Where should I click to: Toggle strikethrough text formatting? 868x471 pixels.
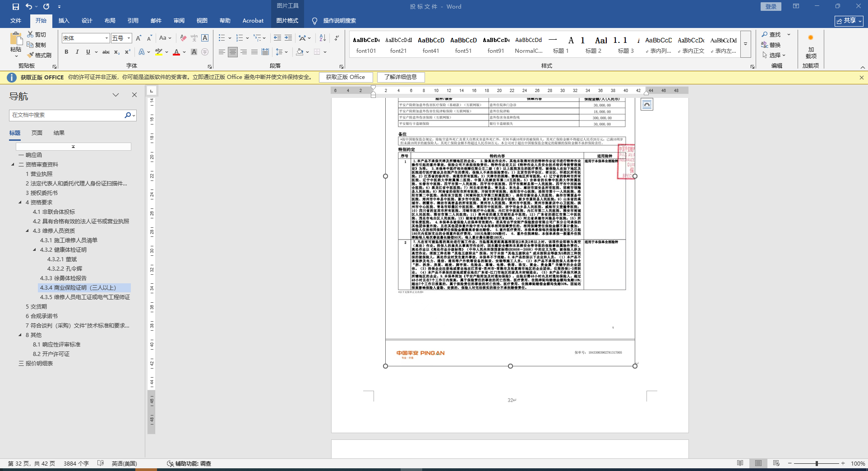click(106, 52)
